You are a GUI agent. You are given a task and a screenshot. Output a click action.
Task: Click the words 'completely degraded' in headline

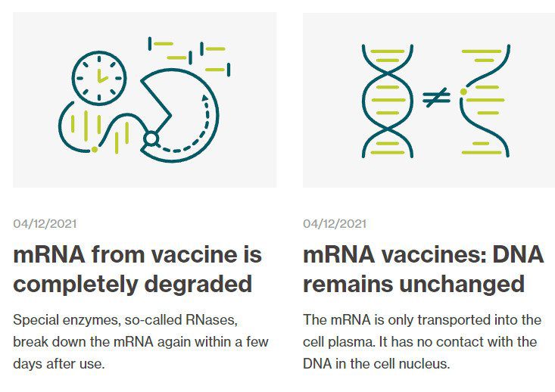tap(133, 284)
